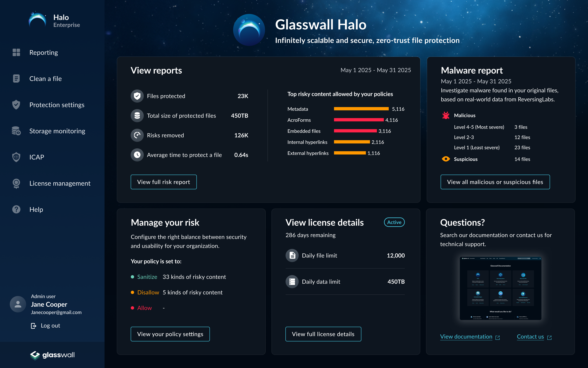Open Clean a file in sidebar

click(46, 79)
